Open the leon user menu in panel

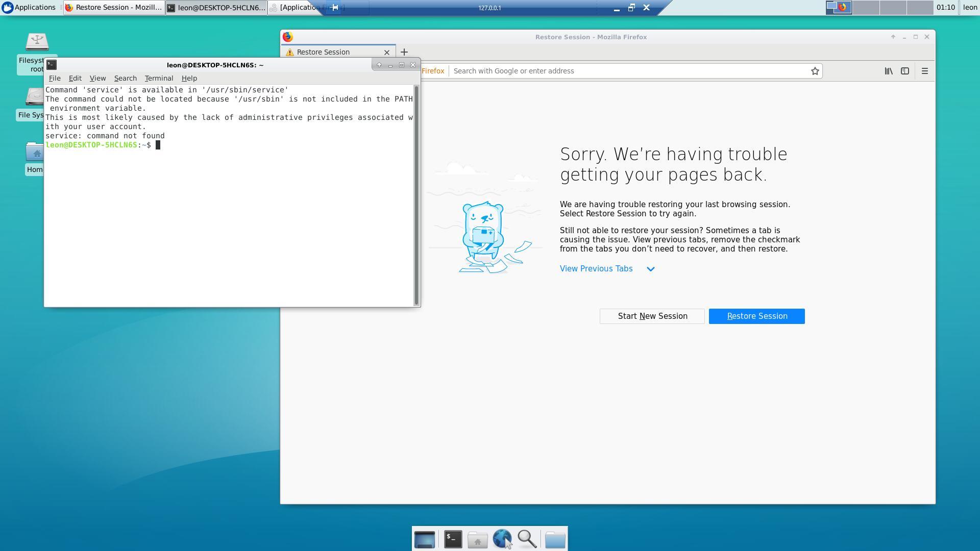(x=970, y=7)
